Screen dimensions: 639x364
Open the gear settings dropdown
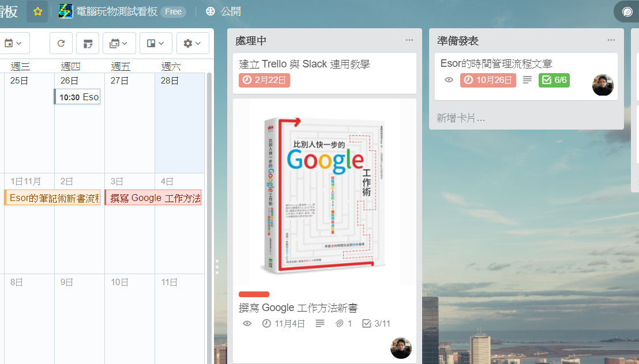click(193, 43)
